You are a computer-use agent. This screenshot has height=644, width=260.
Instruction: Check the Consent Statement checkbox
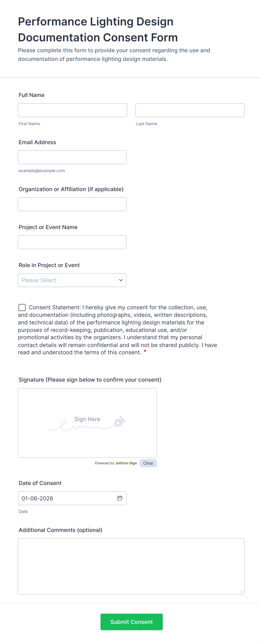[22, 307]
